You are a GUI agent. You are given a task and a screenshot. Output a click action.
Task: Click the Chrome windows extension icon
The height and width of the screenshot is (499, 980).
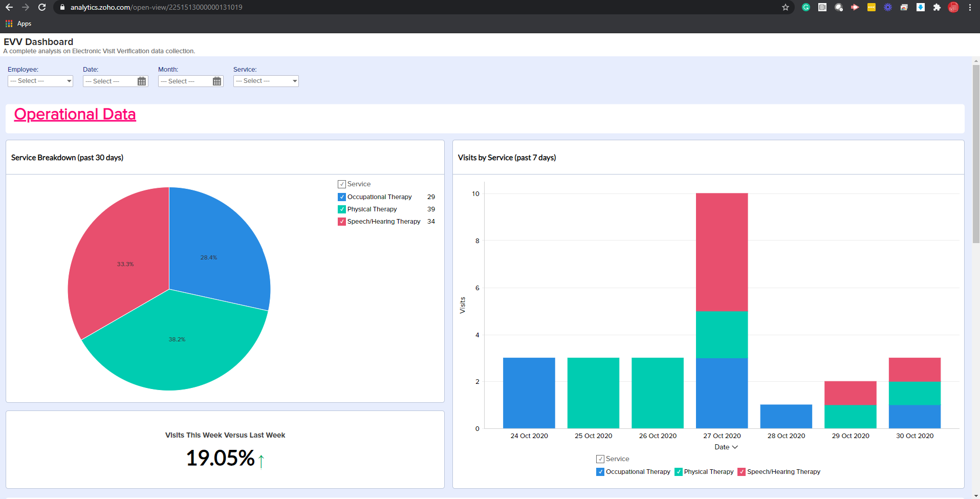tap(904, 7)
